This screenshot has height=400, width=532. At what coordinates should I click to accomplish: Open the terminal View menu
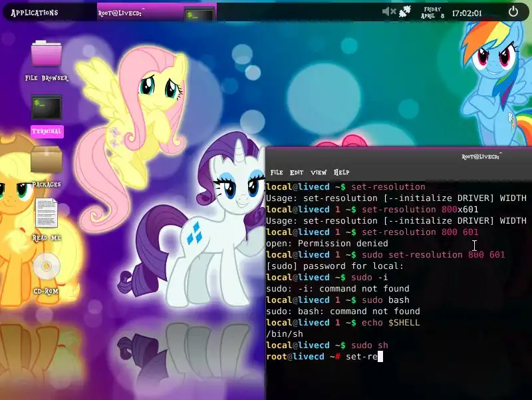[319, 172]
